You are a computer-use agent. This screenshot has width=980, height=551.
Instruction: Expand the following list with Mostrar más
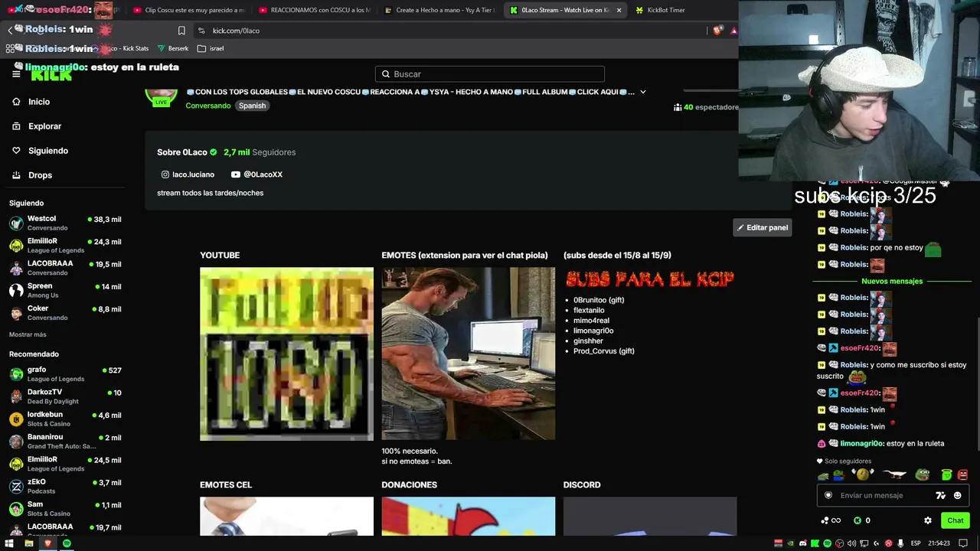coord(28,334)
